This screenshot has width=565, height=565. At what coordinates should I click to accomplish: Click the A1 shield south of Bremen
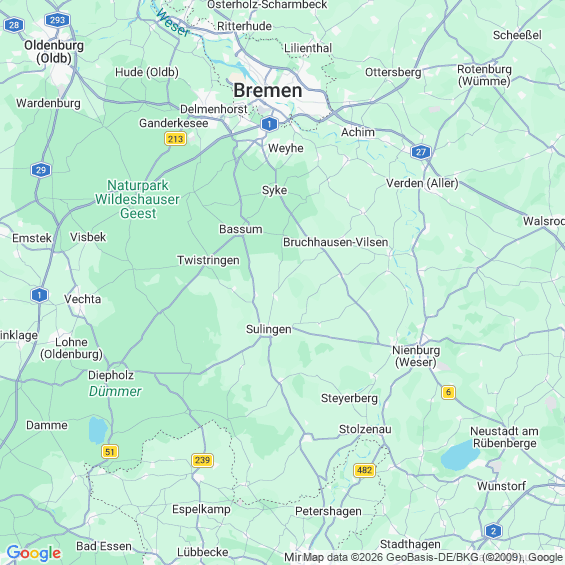pos(269,124)
